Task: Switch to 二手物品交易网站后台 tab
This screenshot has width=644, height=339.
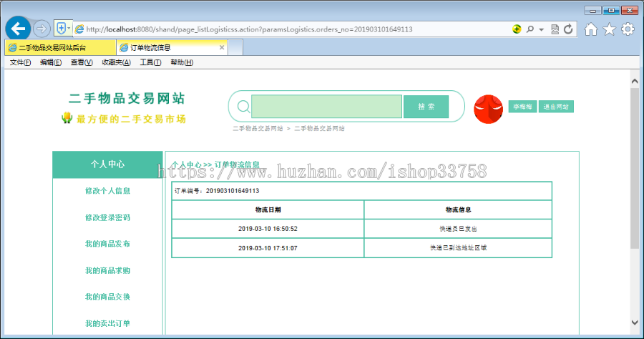Action: (x=60, y=48)
